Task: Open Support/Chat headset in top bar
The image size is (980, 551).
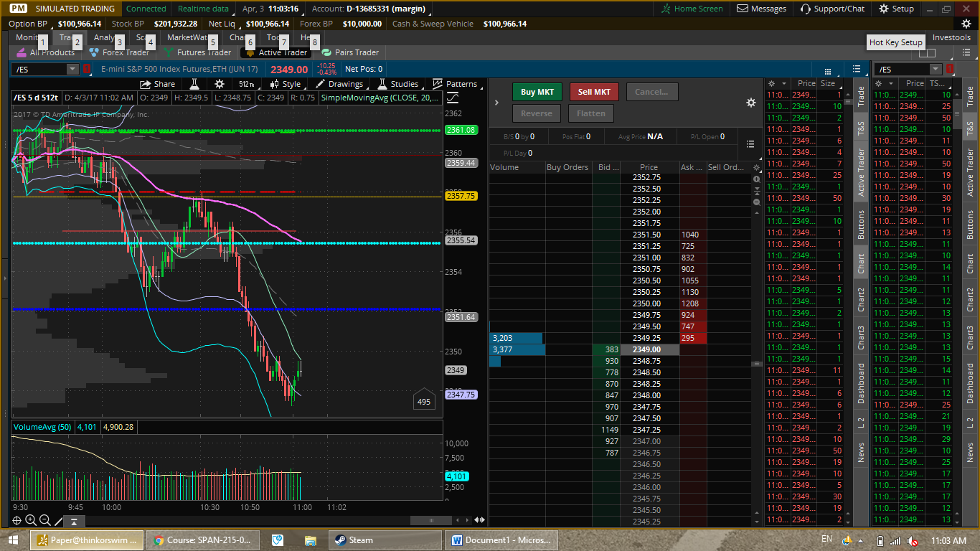Action: pos(832,9)
